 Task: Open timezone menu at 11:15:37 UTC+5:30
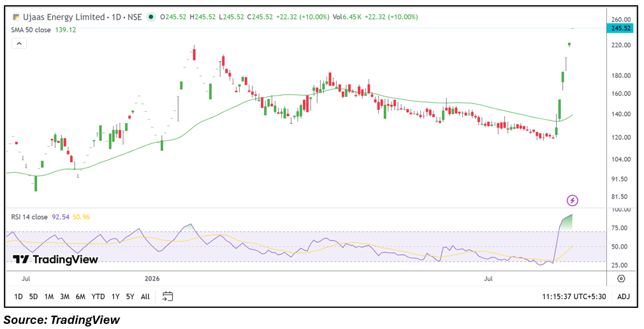[x=574, y=296]
